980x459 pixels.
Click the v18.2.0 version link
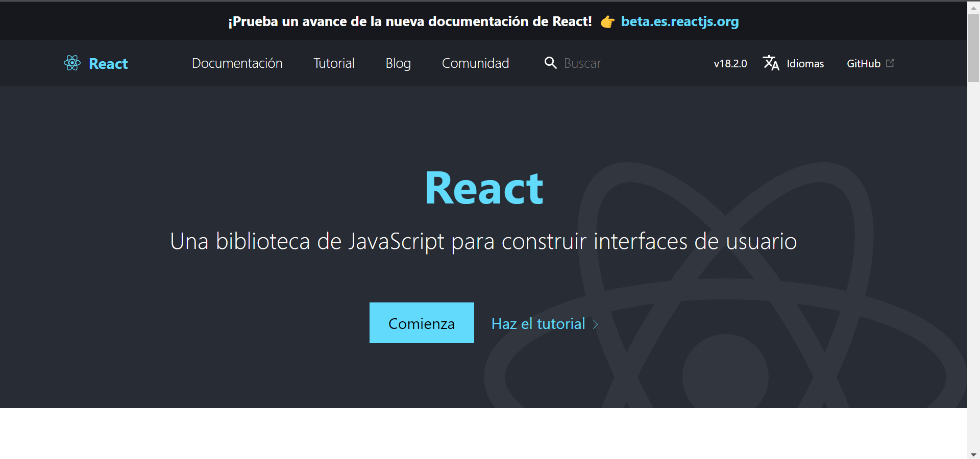(x=730, y=63)
